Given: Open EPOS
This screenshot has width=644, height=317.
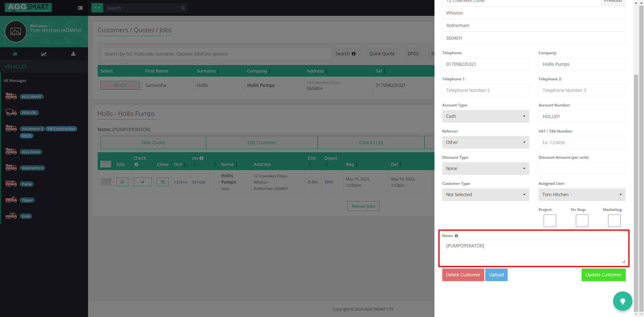Looking at the screenshot, I should pyautogui.click(x=413, y=54).
